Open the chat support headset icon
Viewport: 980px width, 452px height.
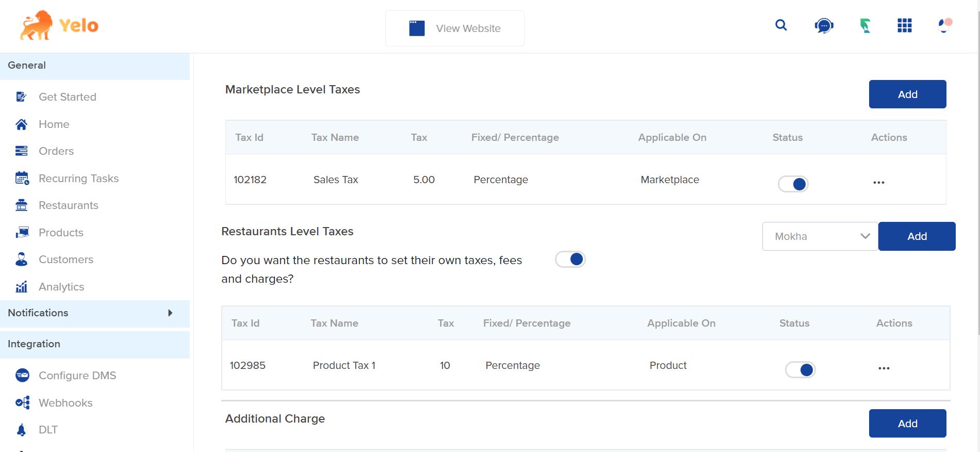[x=824, y=25]
